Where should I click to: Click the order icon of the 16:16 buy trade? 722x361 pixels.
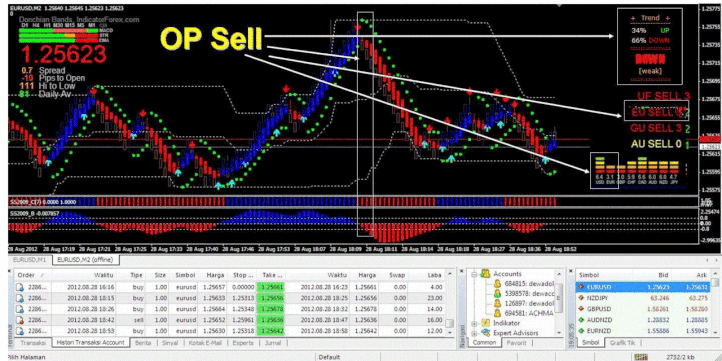tap(20, 287)
